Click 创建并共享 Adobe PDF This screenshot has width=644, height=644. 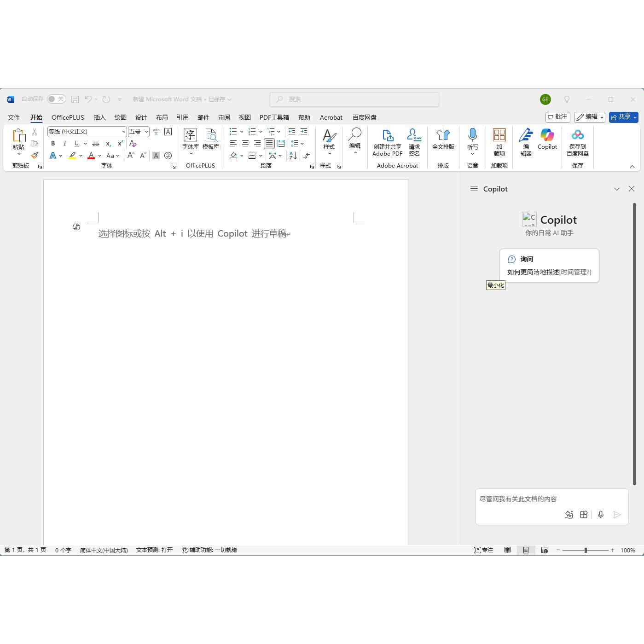pos(387,143)
